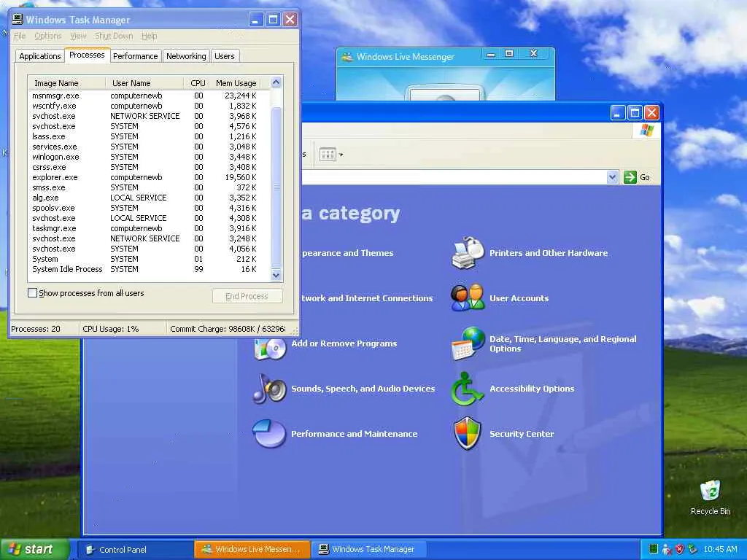Click the Task Manager title bar icon
The width and height of the screenshot is (747, 560).
point(18,19)
